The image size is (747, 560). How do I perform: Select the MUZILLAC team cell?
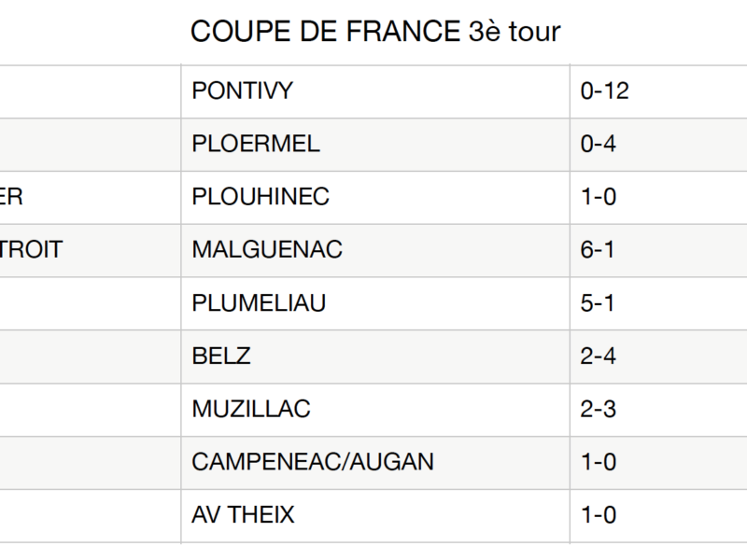250,410
